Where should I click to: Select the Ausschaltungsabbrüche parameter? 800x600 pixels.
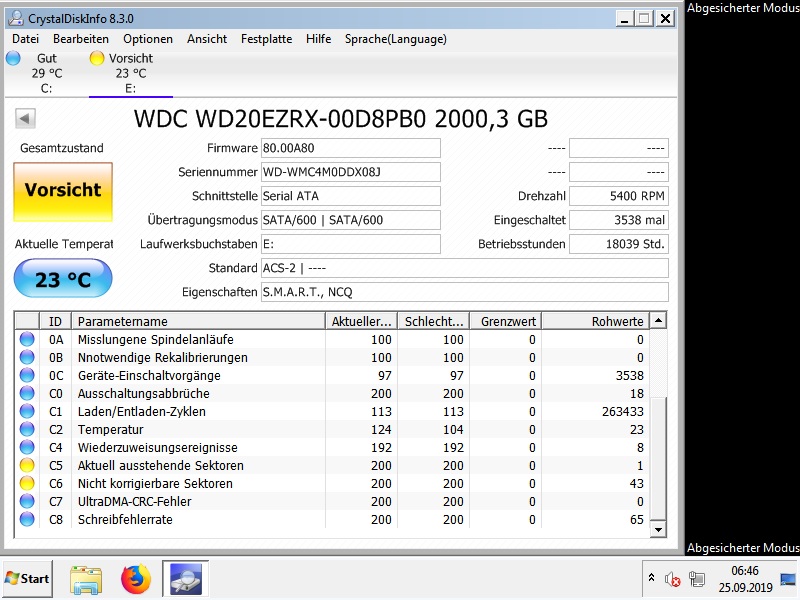tap(143, 393)
